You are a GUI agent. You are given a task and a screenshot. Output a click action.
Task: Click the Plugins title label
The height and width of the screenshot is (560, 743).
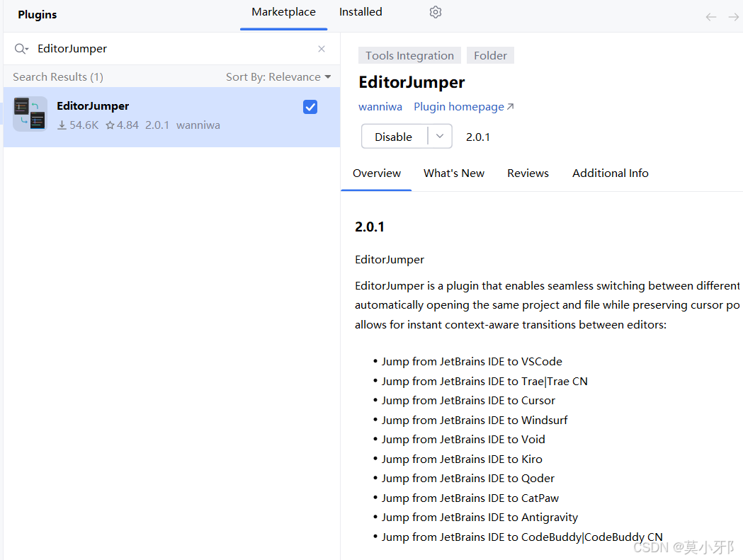point(38,15)
